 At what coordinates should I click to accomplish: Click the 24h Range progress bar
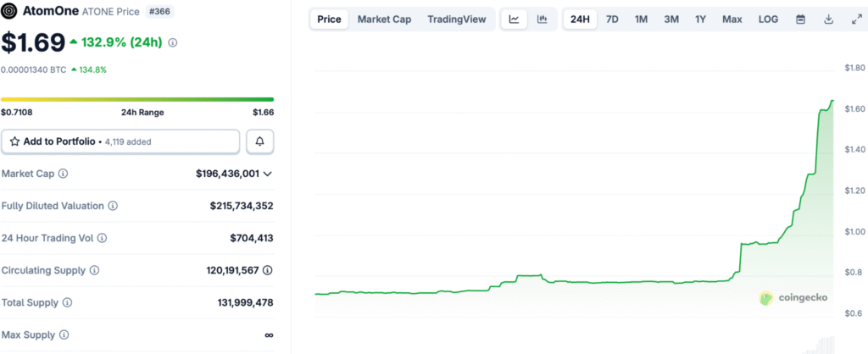pos(137,99)
